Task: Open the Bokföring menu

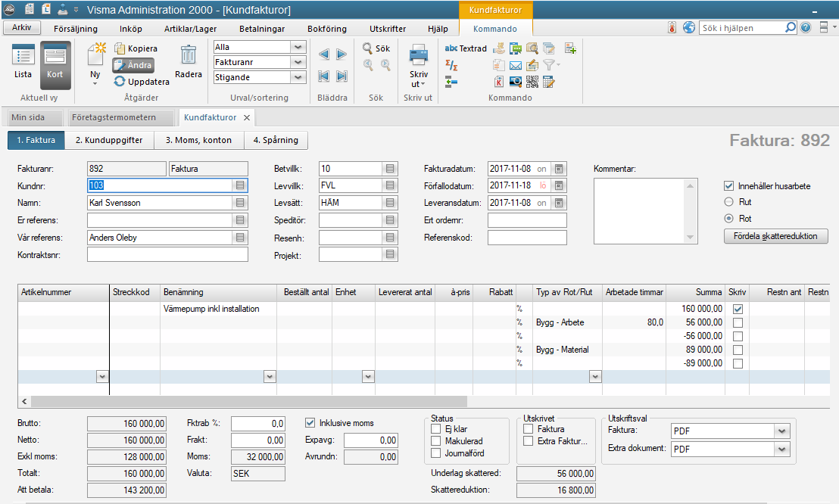Action: [326, 29]
